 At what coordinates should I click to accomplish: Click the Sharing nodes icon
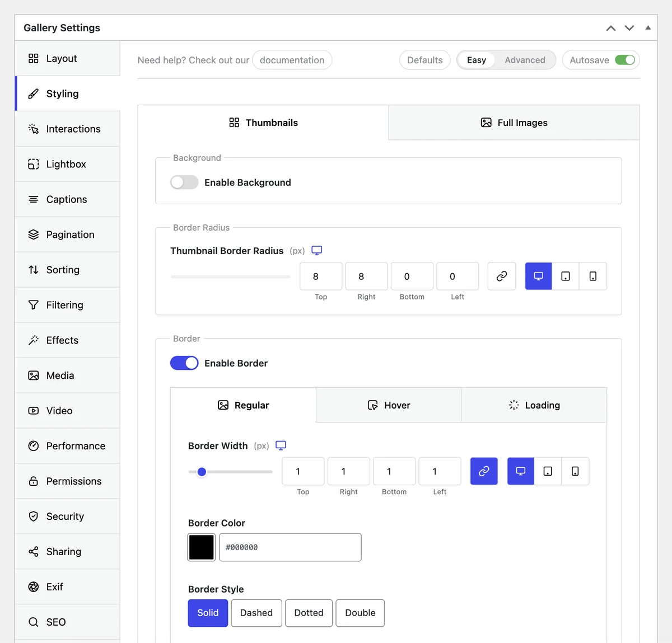(34, 552)
